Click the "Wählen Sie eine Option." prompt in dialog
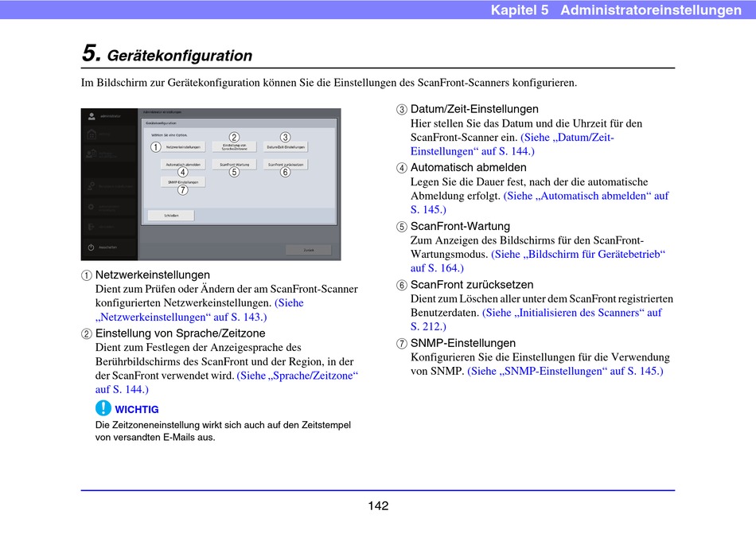Viewport: 756px width, 534px height. [x=170, y=135]
